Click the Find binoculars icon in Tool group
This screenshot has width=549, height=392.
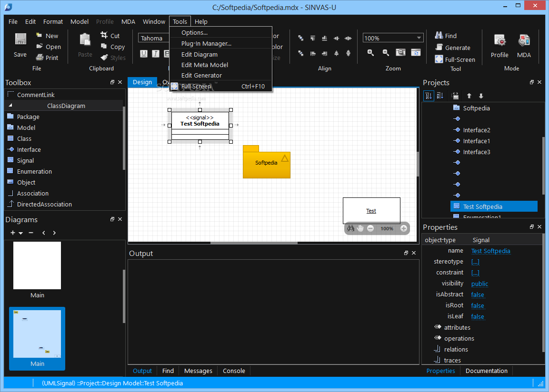(439, 35)
